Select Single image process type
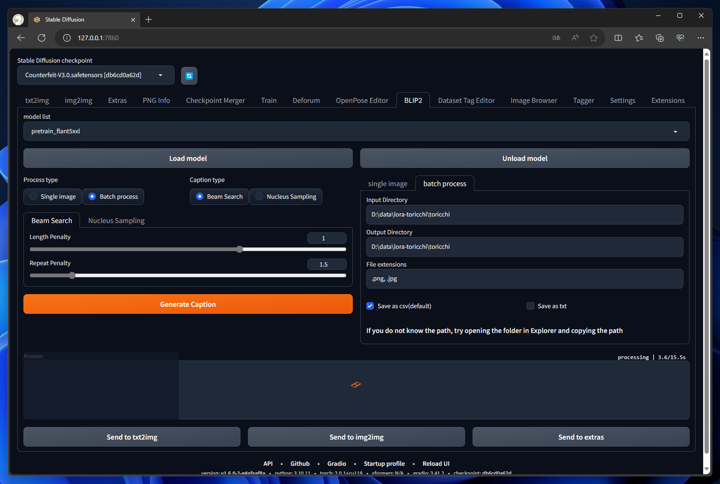 pos(52,197)
